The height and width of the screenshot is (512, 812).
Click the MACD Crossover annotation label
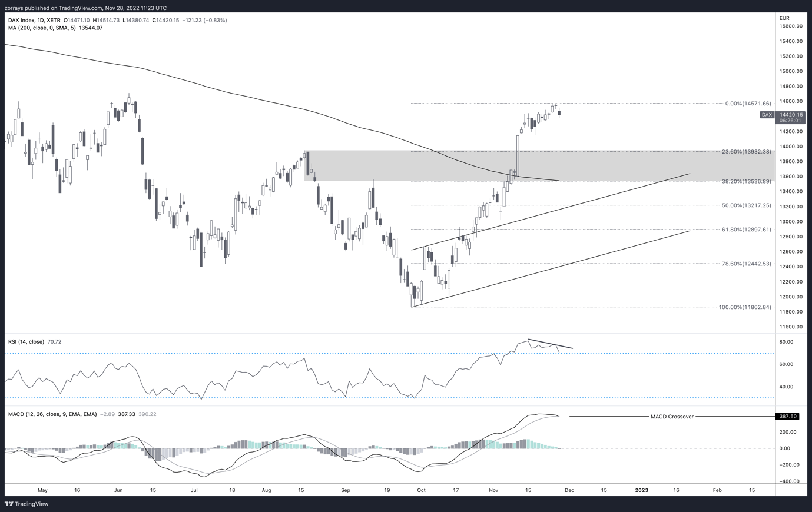coord(672,417)
